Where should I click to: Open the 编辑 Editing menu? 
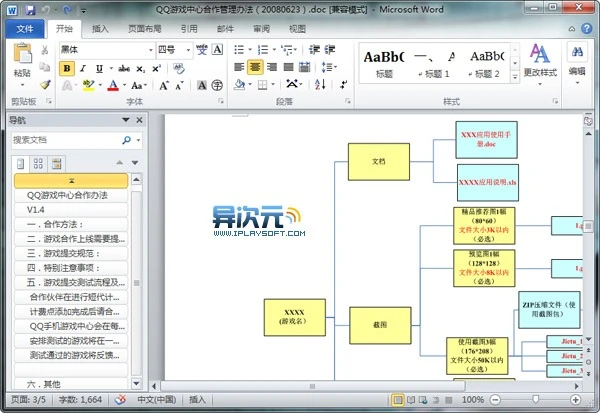[577, 63]
